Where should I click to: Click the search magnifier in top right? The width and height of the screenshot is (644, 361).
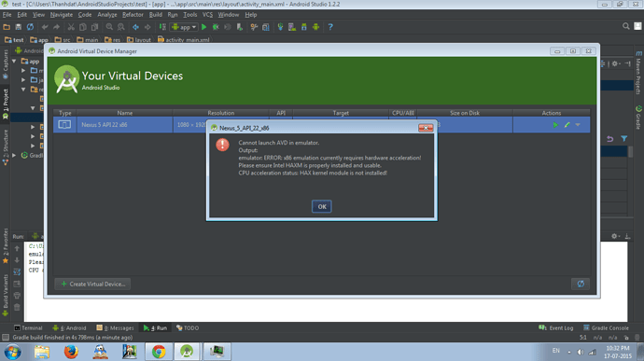coord(626,26)
